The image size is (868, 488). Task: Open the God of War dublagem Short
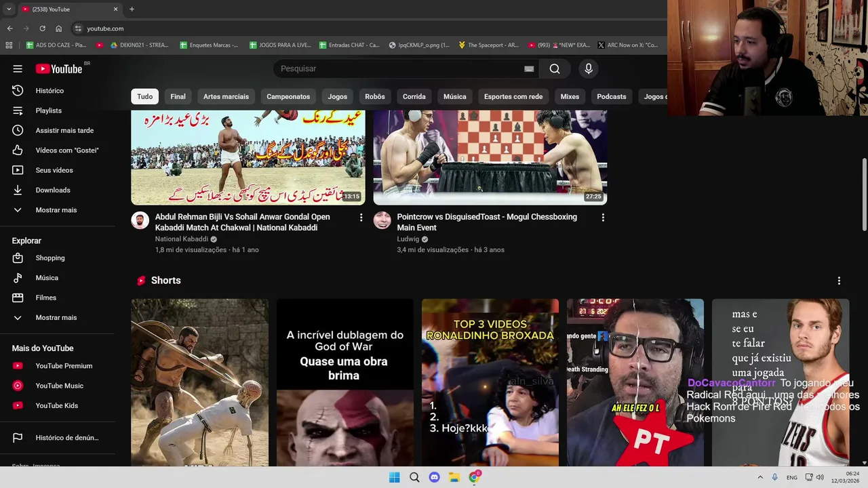(x=344, y=382)
